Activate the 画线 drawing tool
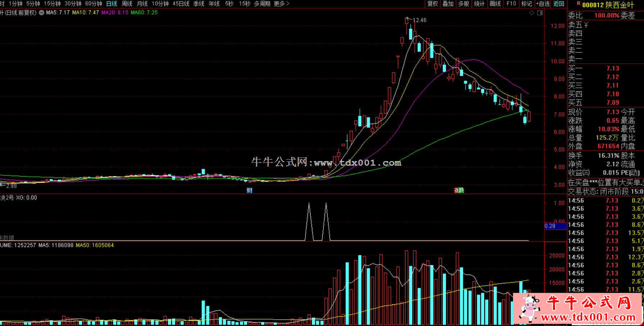The width and height of the screenshot is (644, 326). tap(495, 4)
